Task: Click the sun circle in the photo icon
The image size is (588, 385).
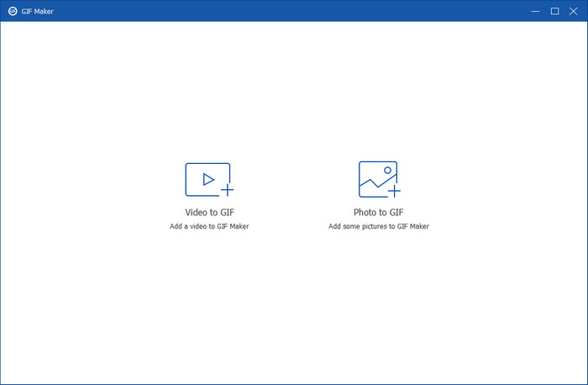Action: pos(387,170)
